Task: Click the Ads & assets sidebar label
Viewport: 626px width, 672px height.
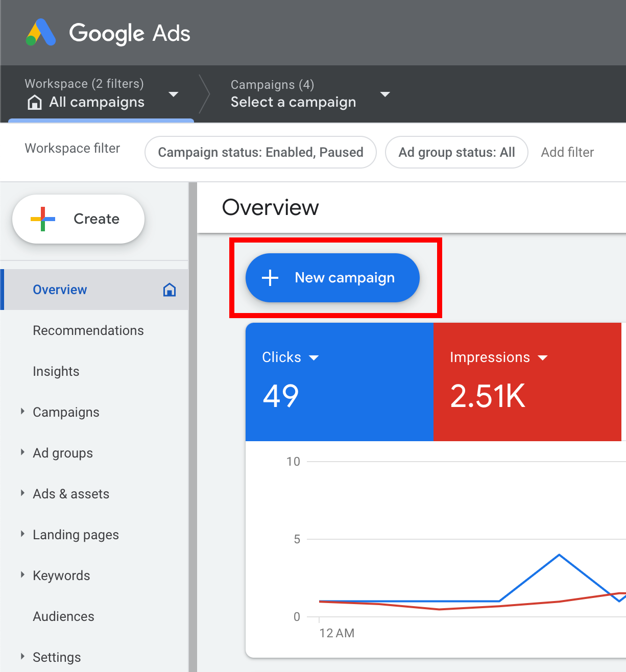Action: click(x=71, y=494)
